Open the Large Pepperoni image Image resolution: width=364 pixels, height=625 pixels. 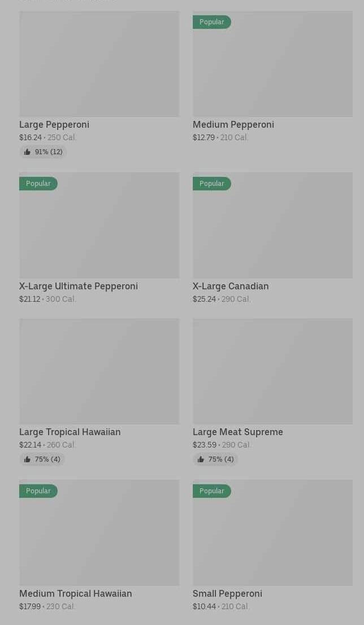point(99,64)
